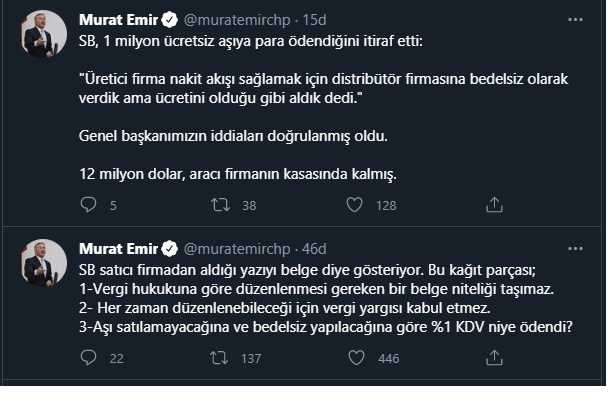This screenshot has height=416, width=611.
Task: Like the first tweet with 128 likes
Action: tap(354, 206)
